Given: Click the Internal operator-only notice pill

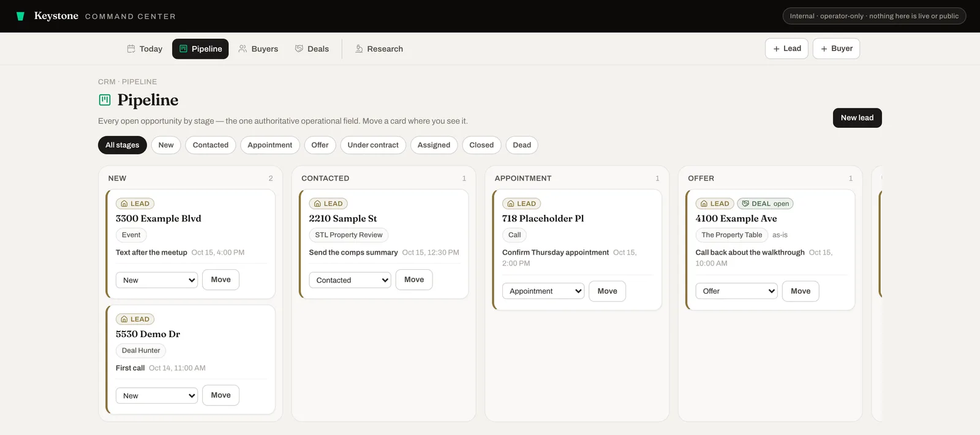Looking at the screenshot, I should [x=874, y=17].
